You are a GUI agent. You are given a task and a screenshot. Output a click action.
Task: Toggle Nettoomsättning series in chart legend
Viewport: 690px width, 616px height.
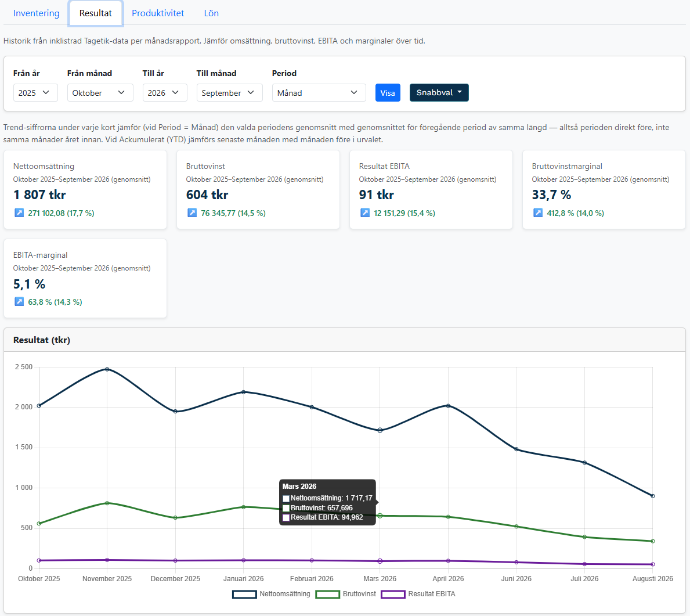tap(271, 594)
